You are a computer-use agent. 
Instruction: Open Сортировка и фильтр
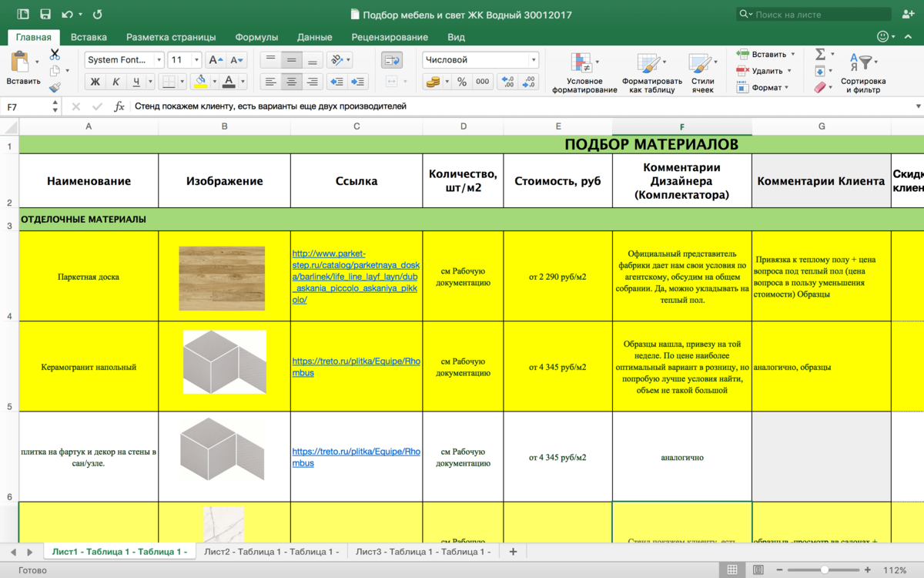(x=863, y=73)
